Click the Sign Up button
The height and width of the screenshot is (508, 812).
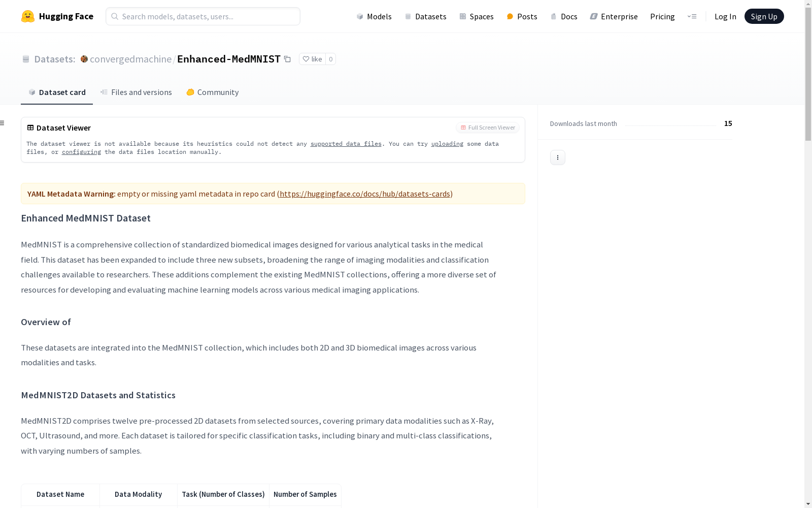point(764,16)
